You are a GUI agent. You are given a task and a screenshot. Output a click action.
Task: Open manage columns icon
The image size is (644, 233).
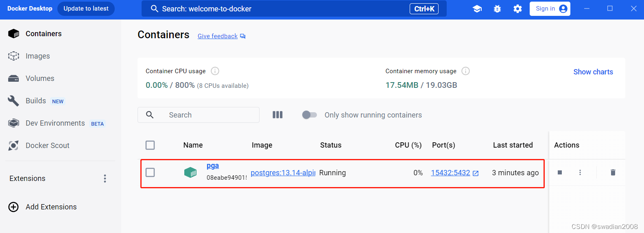point(277,115)
